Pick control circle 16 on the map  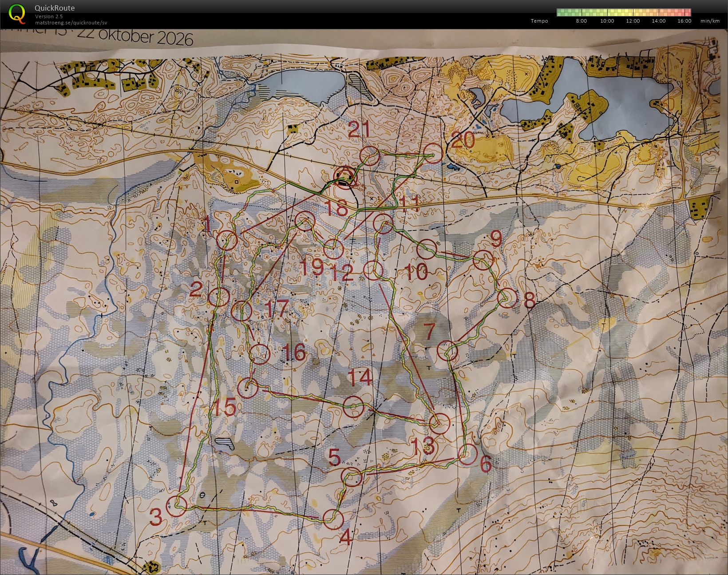coord(260,354)
